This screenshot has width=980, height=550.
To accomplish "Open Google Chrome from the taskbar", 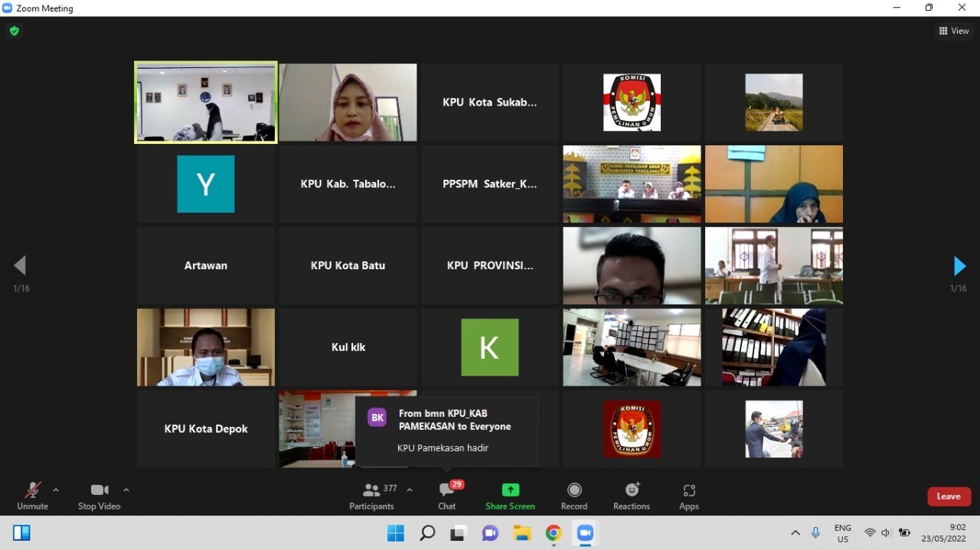I will click(x=554, y=533).
